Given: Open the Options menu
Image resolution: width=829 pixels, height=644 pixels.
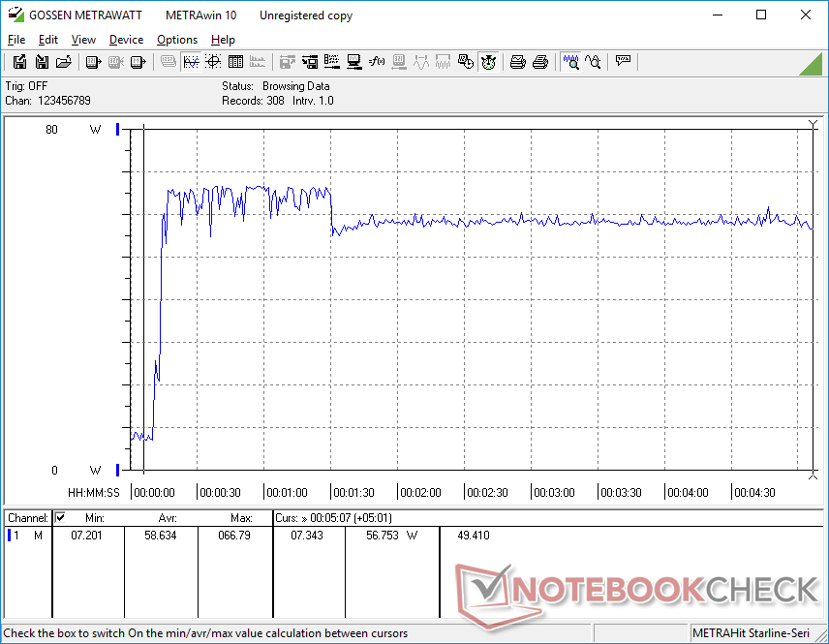Looking at the screenshot, I should click(177, 40).
